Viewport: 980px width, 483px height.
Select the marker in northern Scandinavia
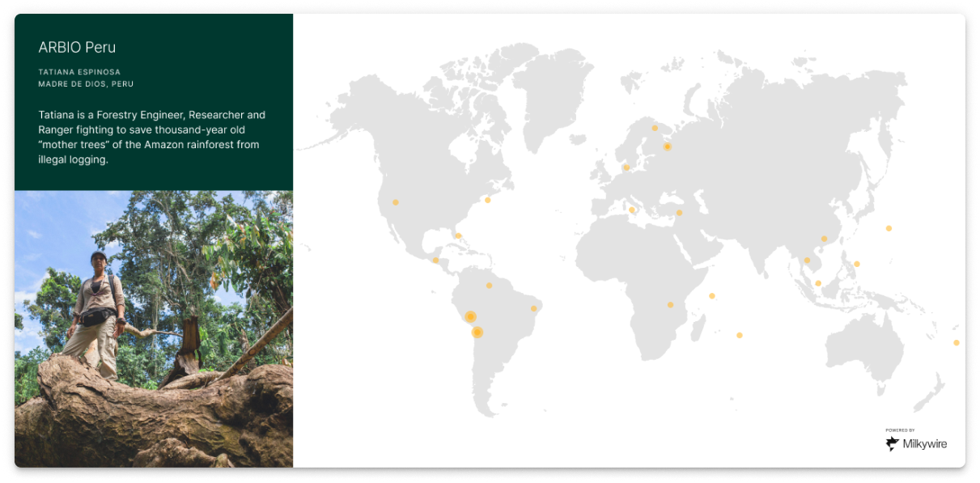click(x=655, y=128)
